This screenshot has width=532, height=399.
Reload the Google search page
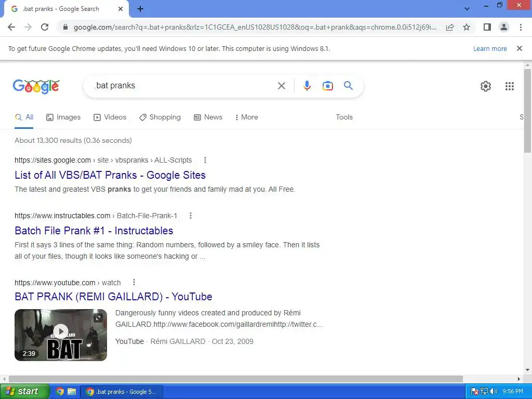45,27
